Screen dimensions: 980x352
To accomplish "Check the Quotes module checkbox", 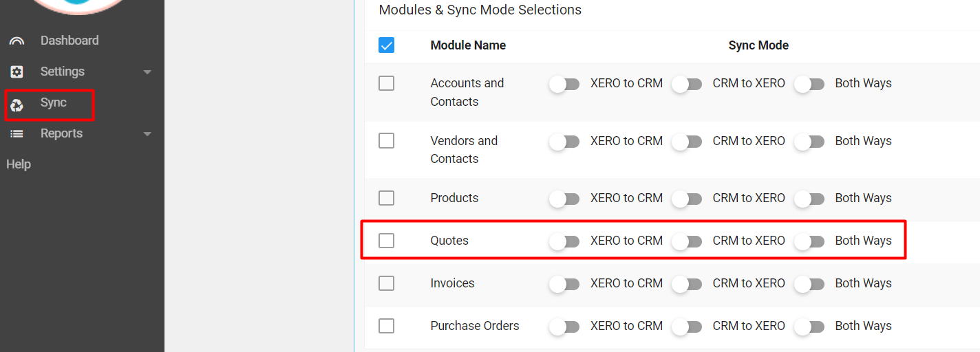I will (387, 241).
